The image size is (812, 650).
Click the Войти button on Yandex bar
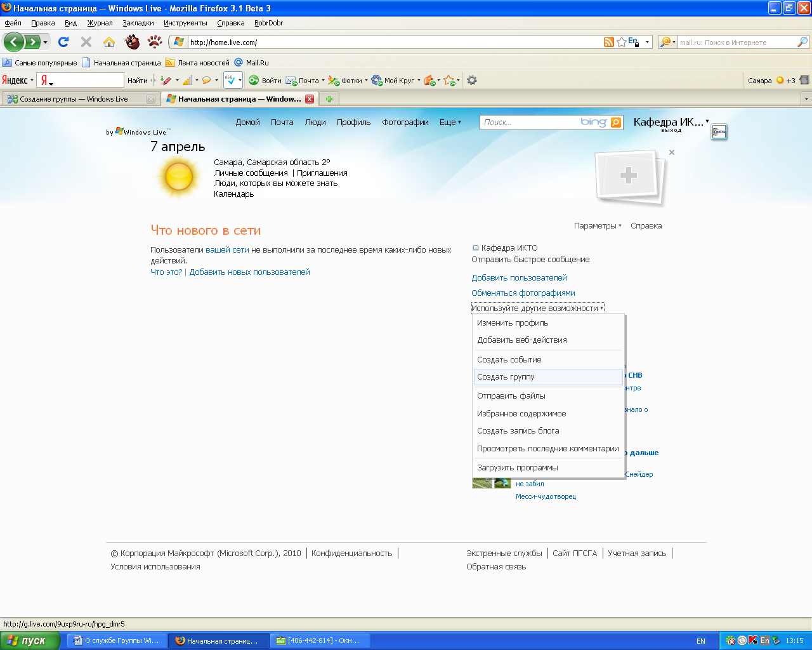265,80
